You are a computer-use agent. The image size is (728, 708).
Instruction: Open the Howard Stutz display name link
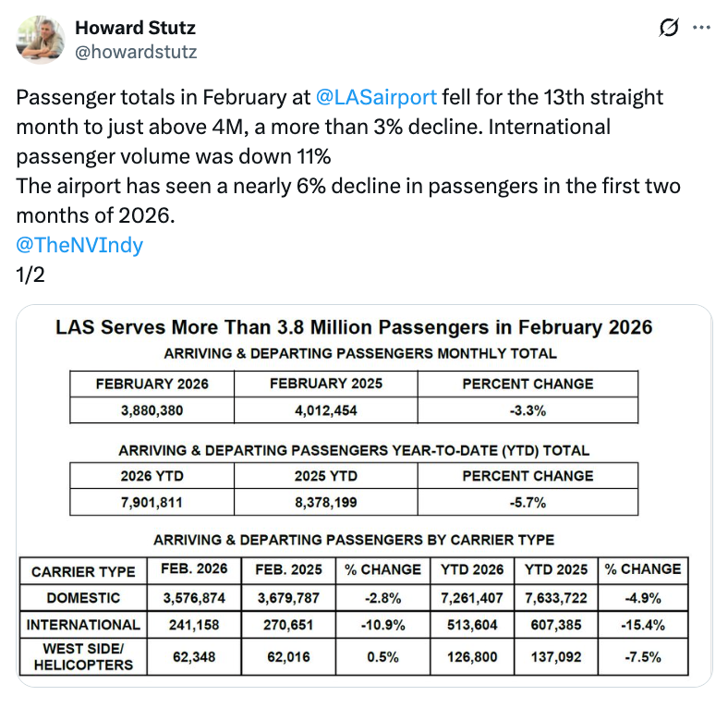[x=135, y=28]
